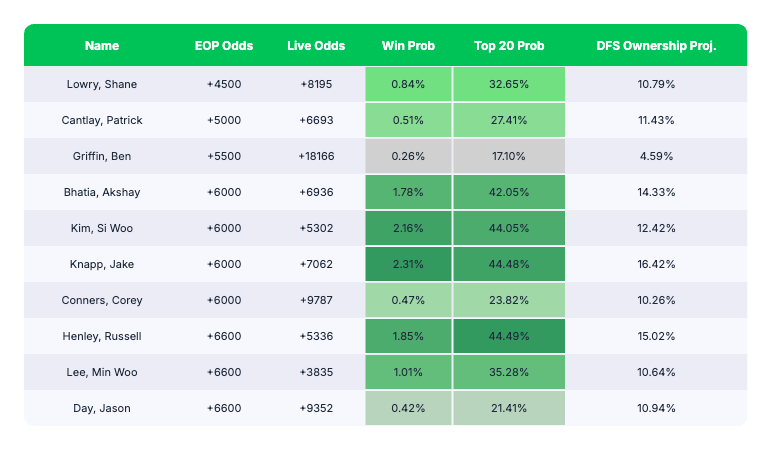Sort table by Live Odds header
The width and height of the screenshot is (771, 450).
[x=316, y=46]
